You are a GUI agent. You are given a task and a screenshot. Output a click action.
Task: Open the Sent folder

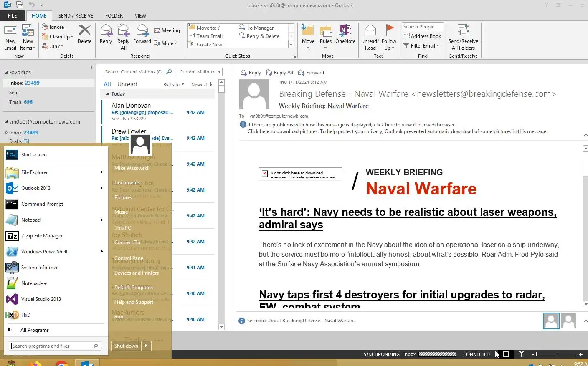[48, 93]
